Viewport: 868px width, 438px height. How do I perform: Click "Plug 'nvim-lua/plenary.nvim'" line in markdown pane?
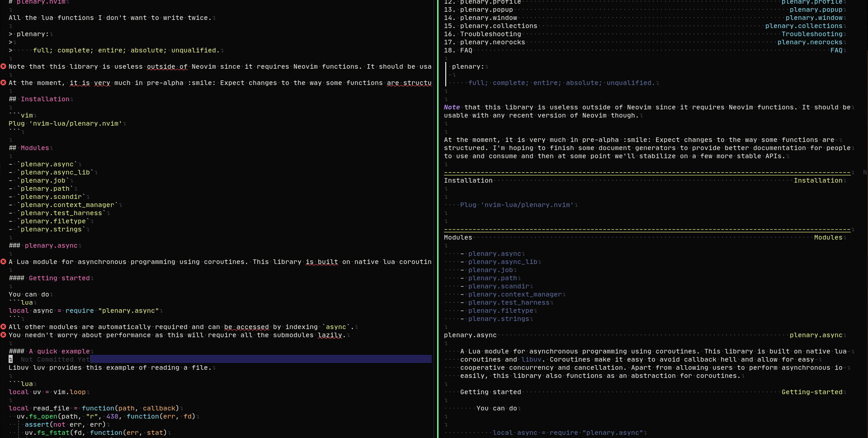(65, 123)
